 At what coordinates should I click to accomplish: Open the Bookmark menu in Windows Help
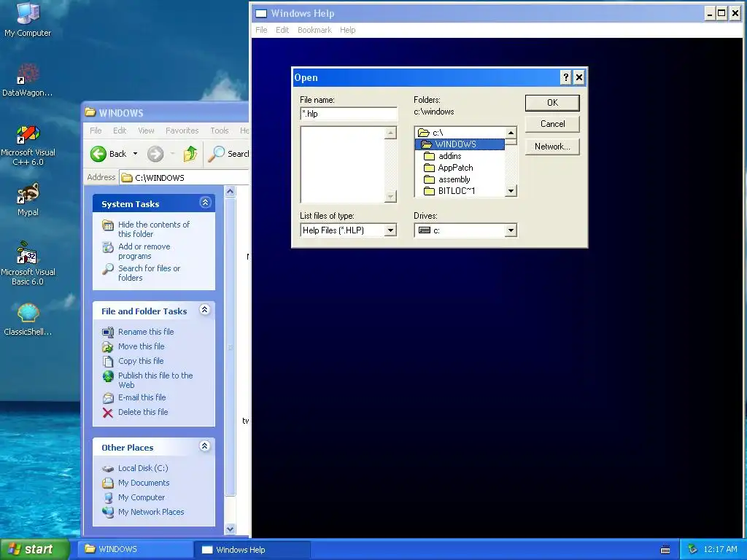314,30
